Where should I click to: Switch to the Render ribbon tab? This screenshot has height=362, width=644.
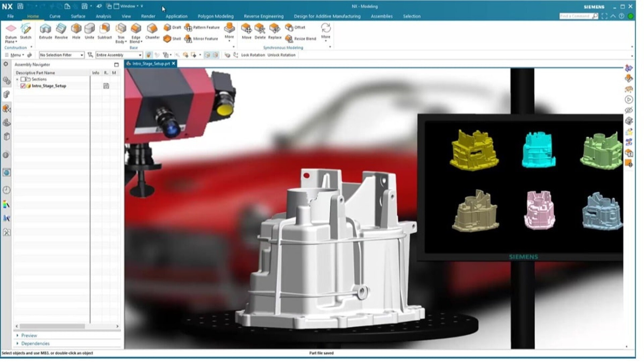(148, 16)
